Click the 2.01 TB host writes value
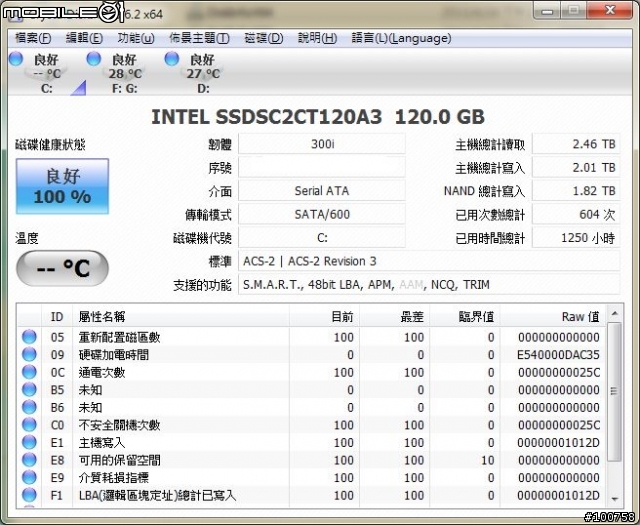640x525 pixels. tap(576, 167)
